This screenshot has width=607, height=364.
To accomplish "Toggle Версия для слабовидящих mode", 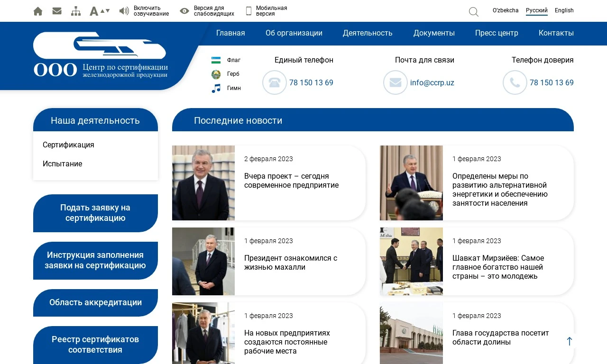I will pyautogui.click(x=207, y=11).
